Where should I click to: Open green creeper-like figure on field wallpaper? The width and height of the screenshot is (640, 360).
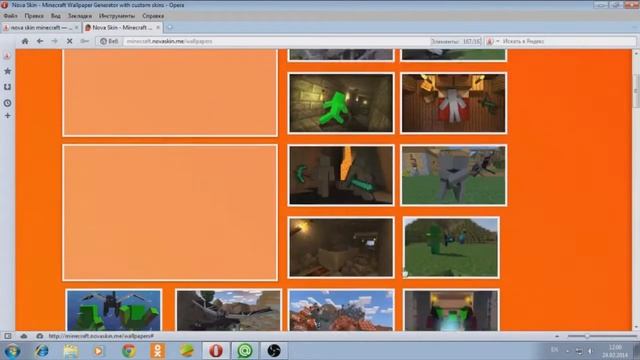[451, 247]
